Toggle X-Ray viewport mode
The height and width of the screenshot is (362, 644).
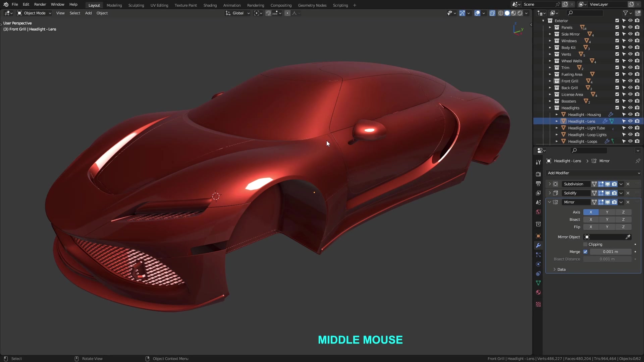[492, 13]
